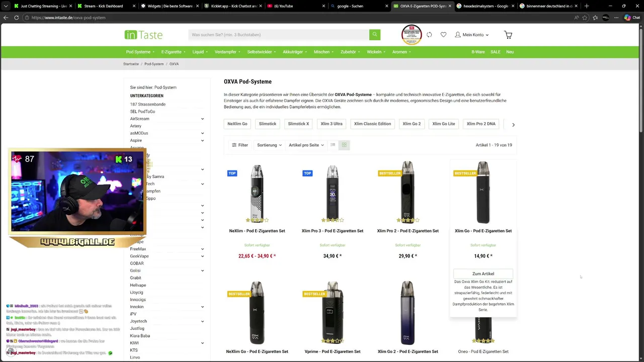Viewport: 644px width, 362px height.
Task: Expand Aspire category chevron
Action: point(202,140)
